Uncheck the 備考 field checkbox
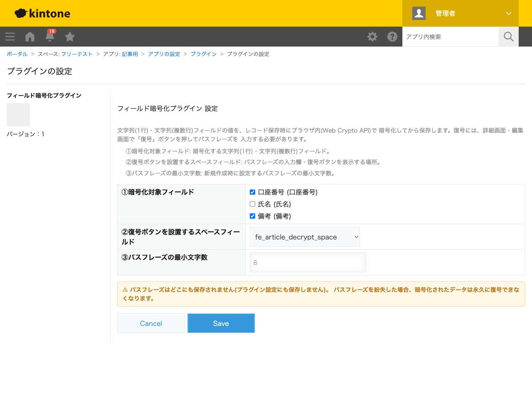 [x=252, y=216]
